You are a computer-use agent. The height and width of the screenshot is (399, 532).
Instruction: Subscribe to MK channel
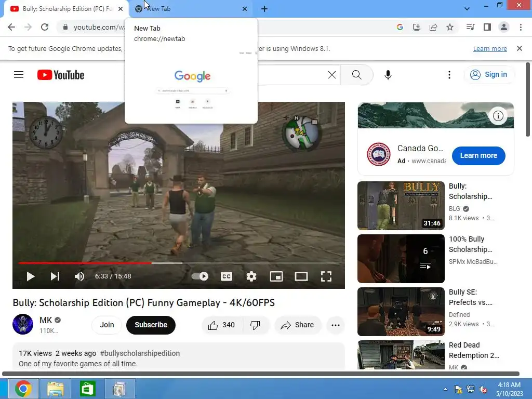click(151, 325)
